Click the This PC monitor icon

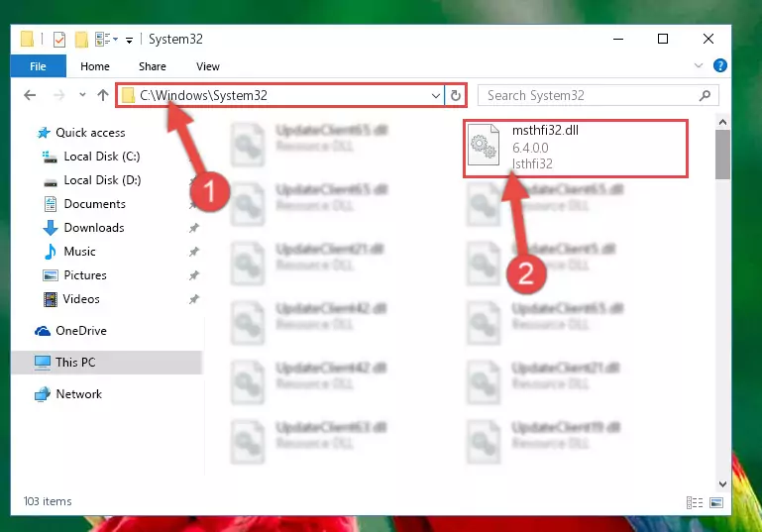click(x=43, y=363)
